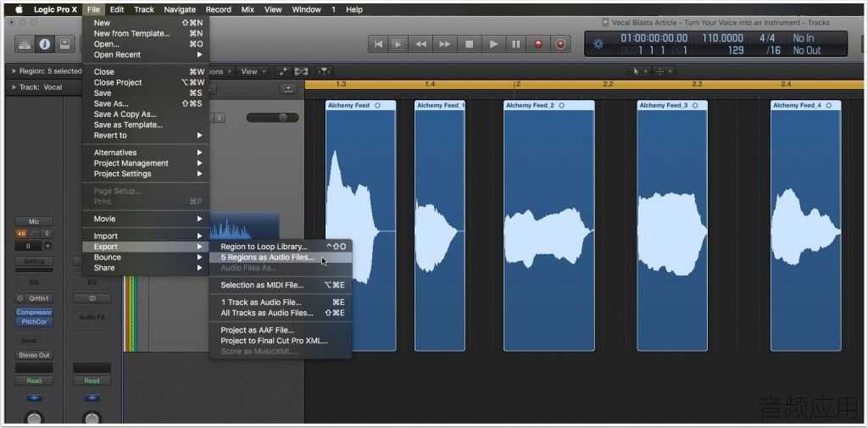Image resolution: width=868 pixels, height=428 pixels.
Task: Open the Logic Pro X application menu
Action: coord(55,8)
